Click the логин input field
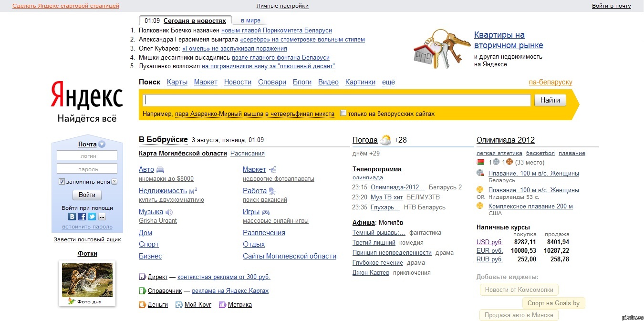 coord(87,155)
